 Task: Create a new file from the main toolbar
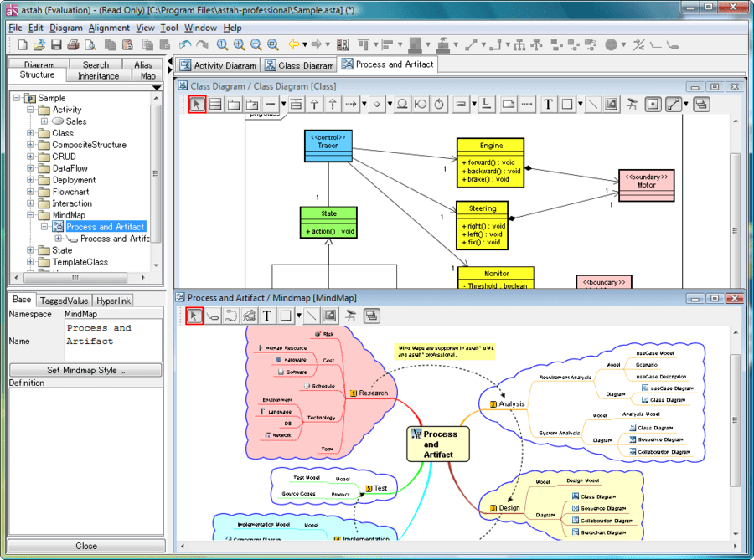point(23,44)
